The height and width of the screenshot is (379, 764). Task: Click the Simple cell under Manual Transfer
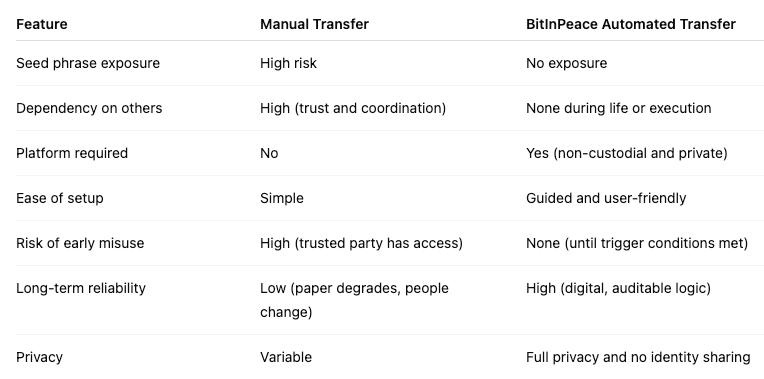282,198
